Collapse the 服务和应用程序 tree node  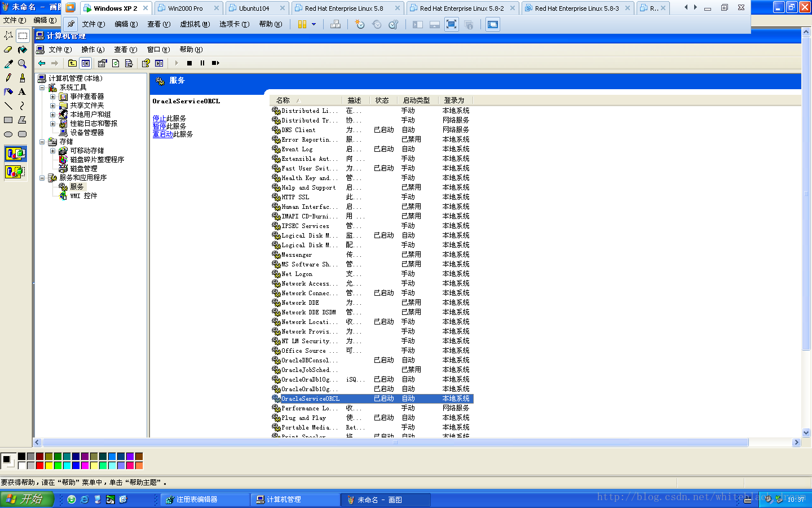(x=42, y=178)
